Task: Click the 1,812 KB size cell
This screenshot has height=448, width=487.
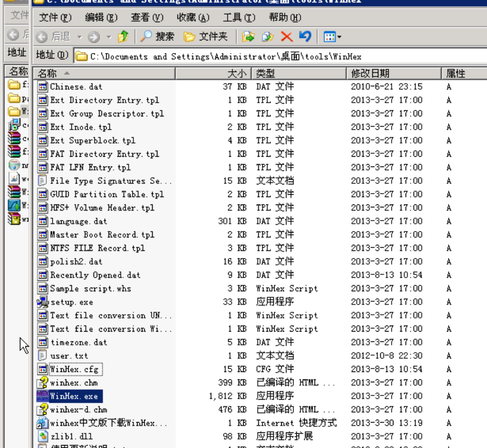Action: coord(228,396)
